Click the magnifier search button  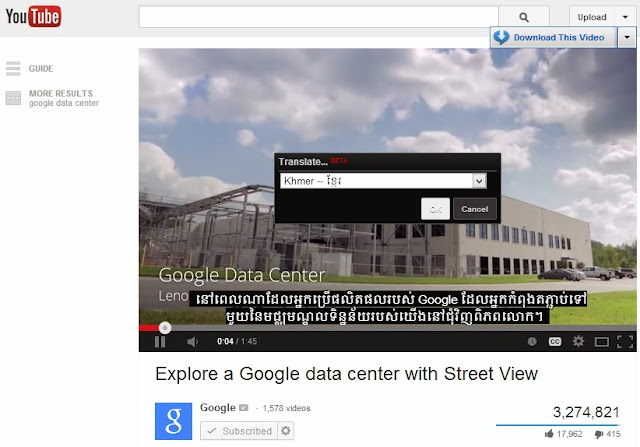524,17
